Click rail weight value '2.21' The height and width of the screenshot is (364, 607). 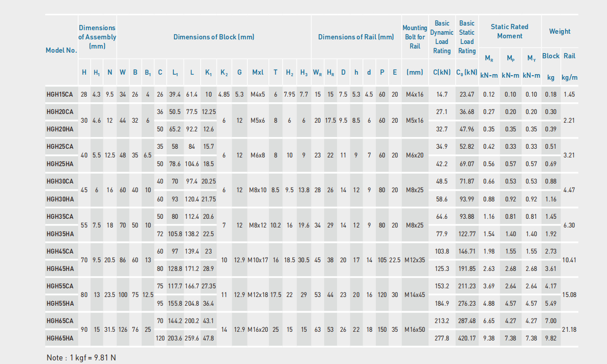click(x=570, y=121)
